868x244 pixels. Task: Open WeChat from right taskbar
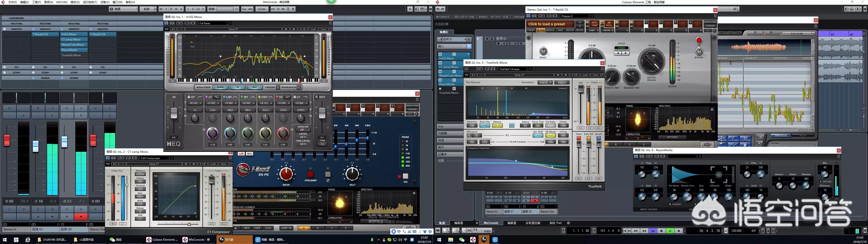[462, 240]
